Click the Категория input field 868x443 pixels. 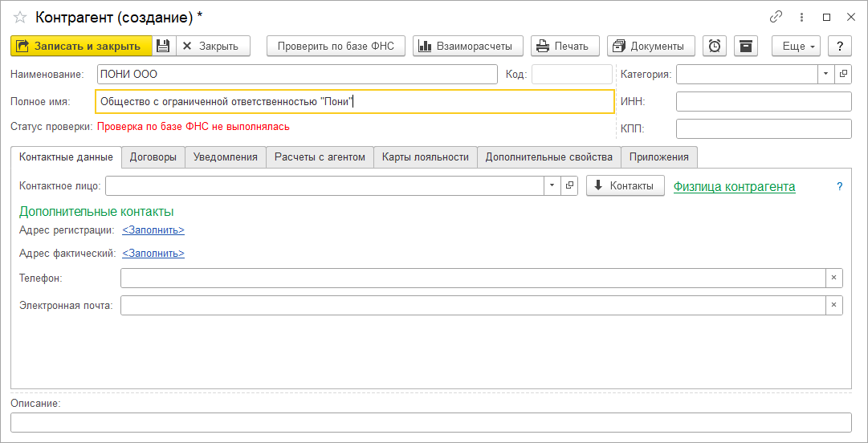click(747, 74)
